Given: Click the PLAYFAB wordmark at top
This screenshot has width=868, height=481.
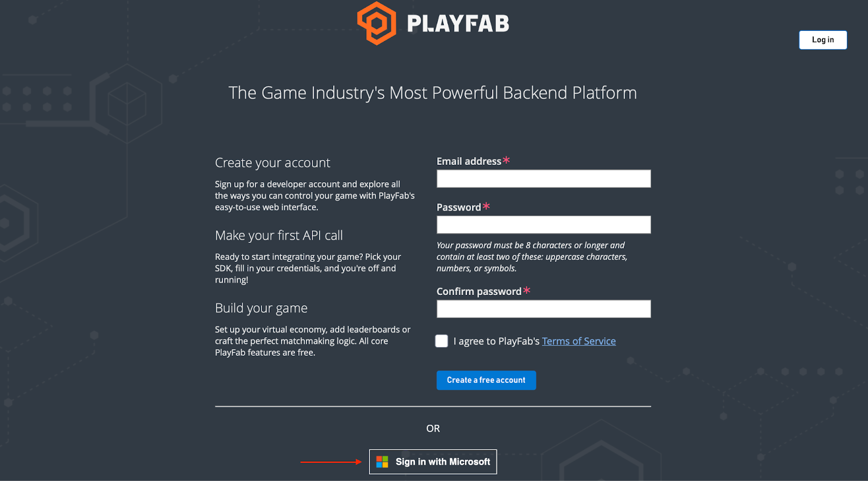Looking at the screenshot, I should click(x=458, y=24).
